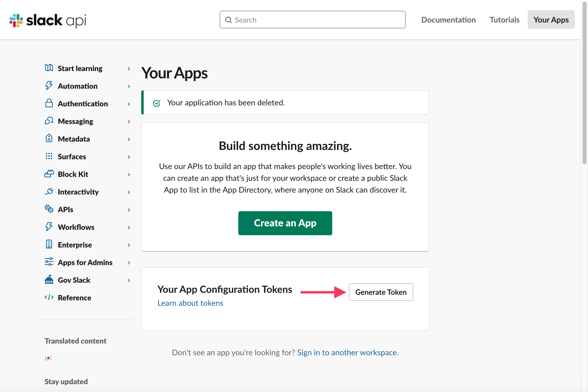Follow the Learn about tokens link
The width and height of the screenshot is (588, 392).
point(190,303)
